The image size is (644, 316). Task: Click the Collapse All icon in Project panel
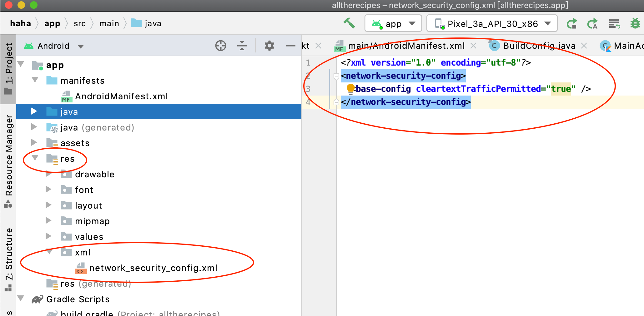coord(242,46)
